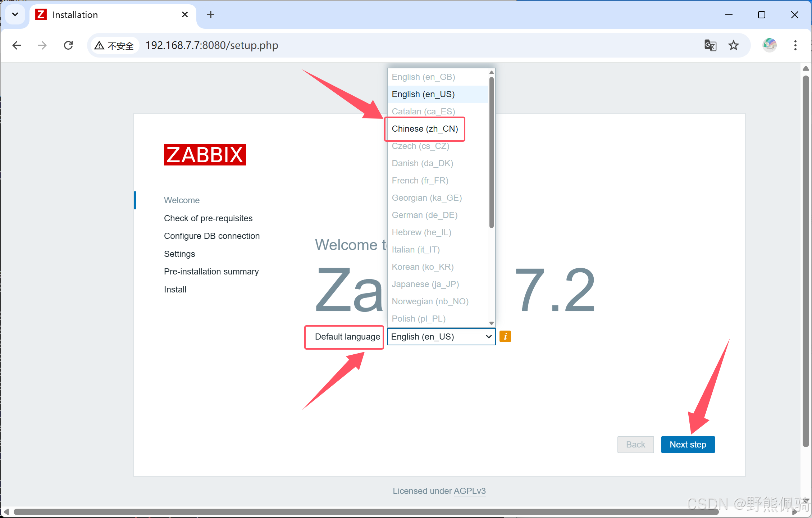Click the ZABBIX logo
The image size is (812, 518).
point(205,155)
